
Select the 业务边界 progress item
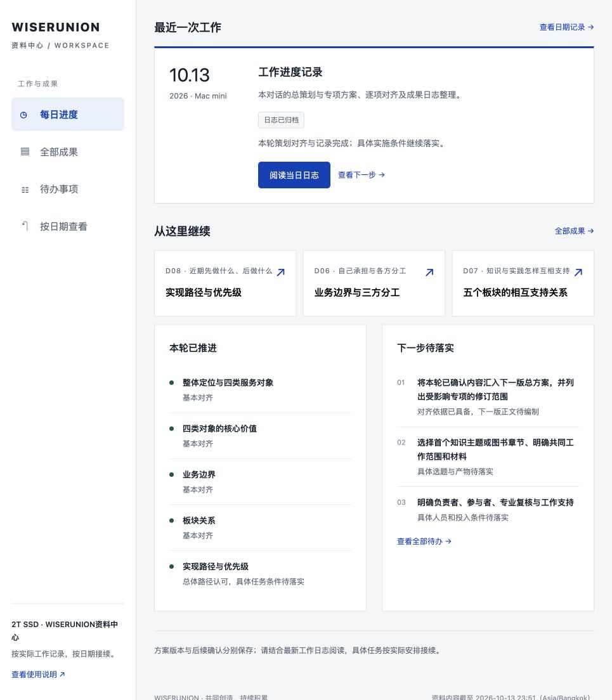pyautogui.click(x=260, y=482)
